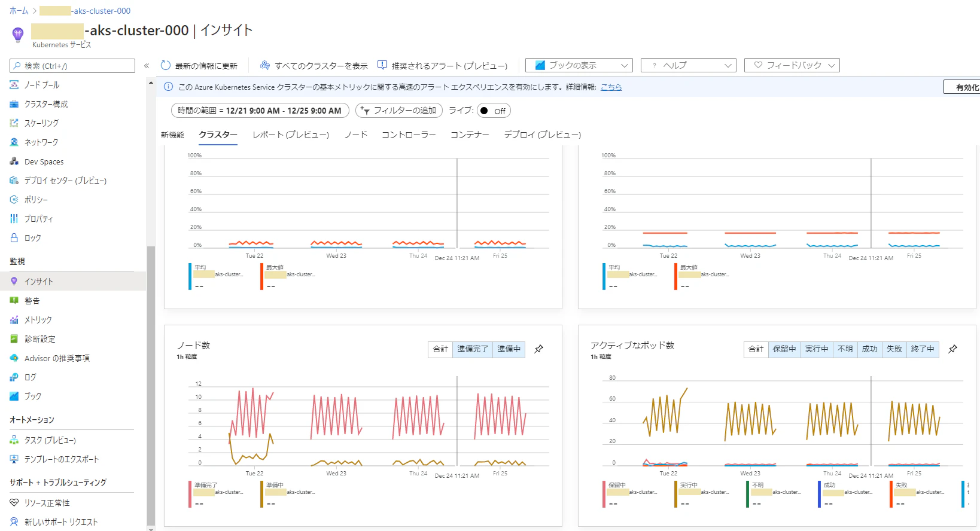Collapse the sidebar with the double chevron

(x=147, y=66)
